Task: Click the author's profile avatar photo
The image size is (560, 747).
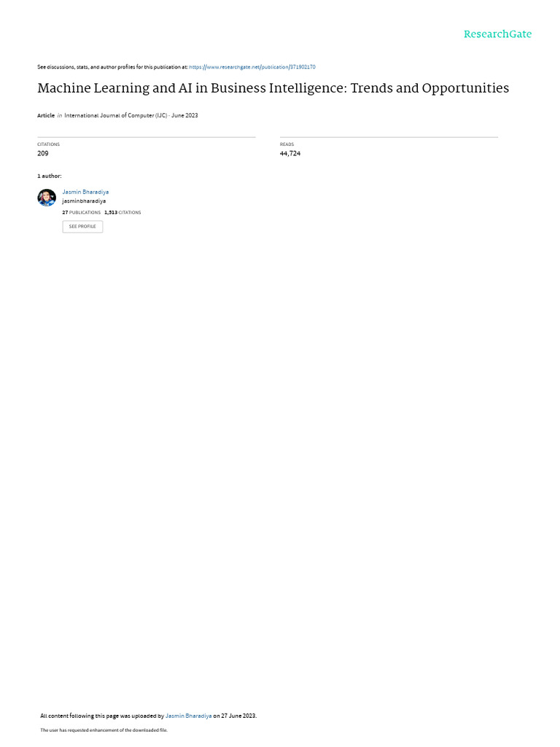Action: click(47, 197)
